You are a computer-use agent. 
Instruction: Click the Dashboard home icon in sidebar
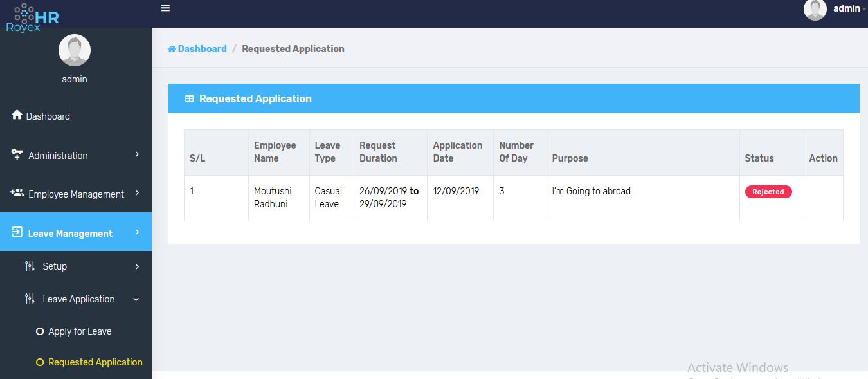pyautogui.click(x=17, y=115)
